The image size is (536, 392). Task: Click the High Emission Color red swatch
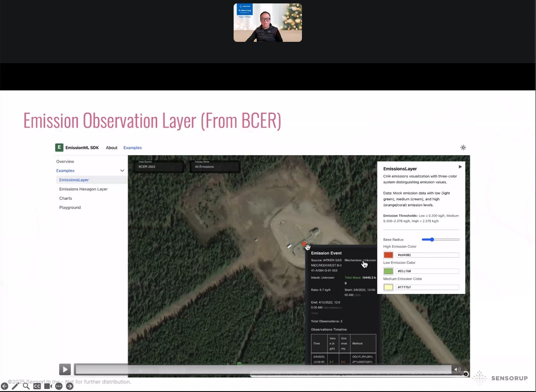click(x=388, y=255)
